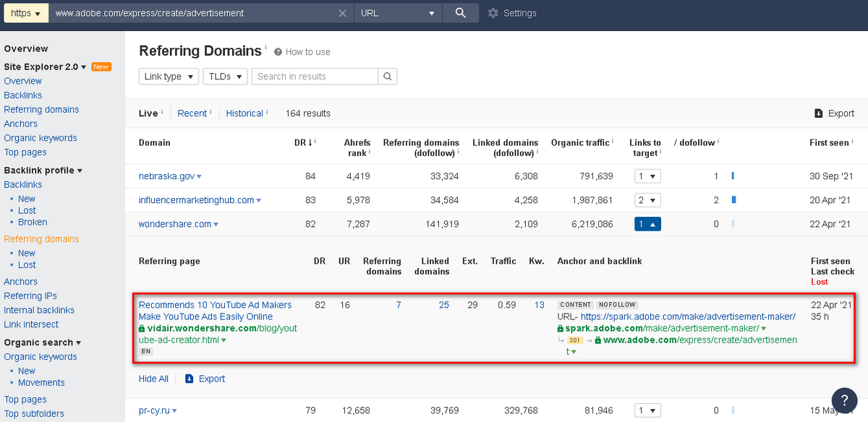Image resolution: width=868 pixels, height=422 pixels.
Task: Switch to the Historical tab
Action: click(244, 113)
